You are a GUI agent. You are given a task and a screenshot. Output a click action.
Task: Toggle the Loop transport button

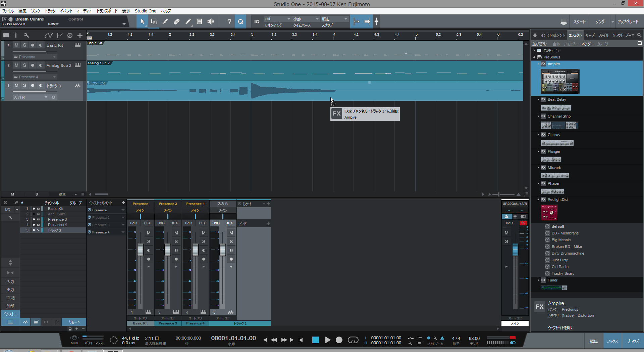coord(353,340)
